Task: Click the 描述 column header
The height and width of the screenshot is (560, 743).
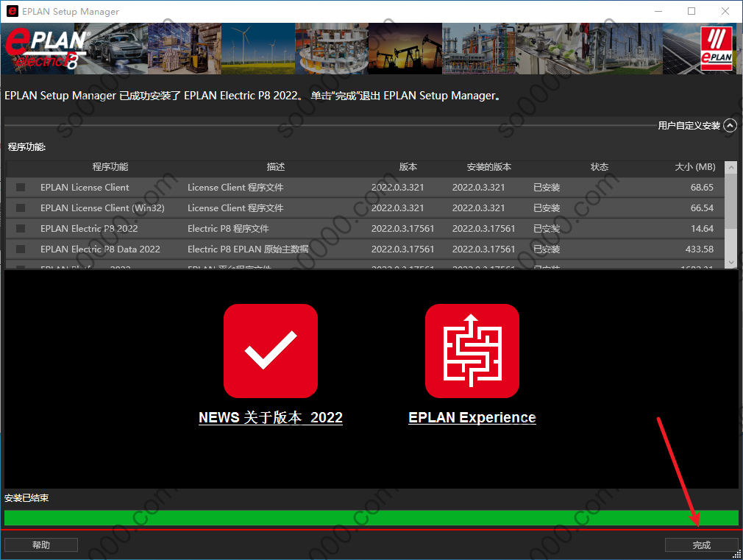Action: pos(276,167)
